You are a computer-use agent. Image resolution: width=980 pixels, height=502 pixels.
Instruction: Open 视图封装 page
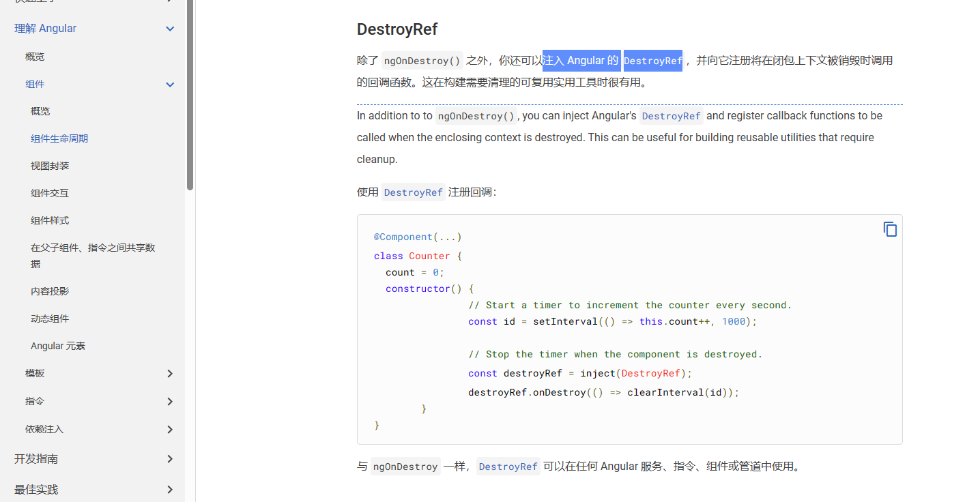[x=50, y=166]
